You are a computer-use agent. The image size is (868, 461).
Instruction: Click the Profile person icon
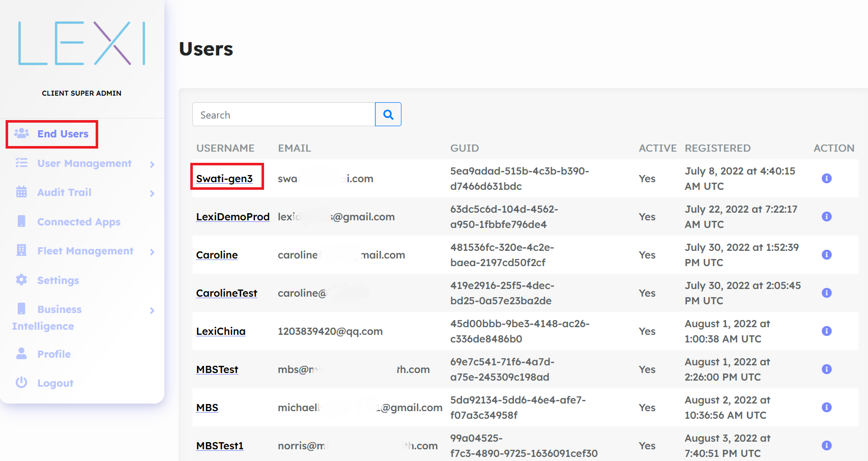pos(21,354)
